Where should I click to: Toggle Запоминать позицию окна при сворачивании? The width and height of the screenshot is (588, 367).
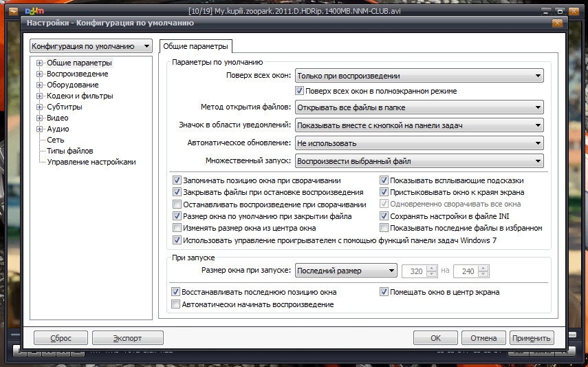click(x=177, y=180)
